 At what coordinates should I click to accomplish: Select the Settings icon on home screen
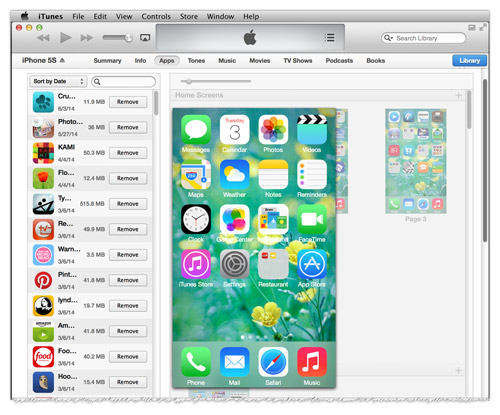[x=235, y=264]
